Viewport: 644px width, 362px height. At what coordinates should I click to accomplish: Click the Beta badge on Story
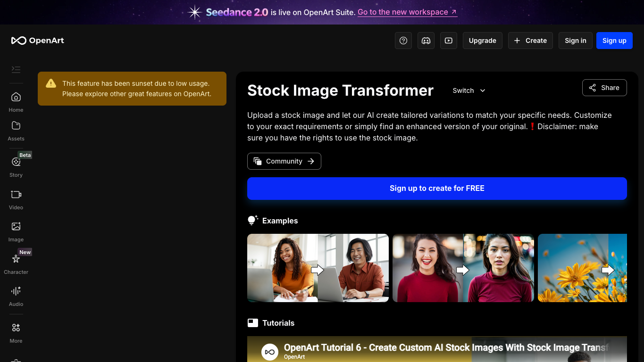pos(25,155)
